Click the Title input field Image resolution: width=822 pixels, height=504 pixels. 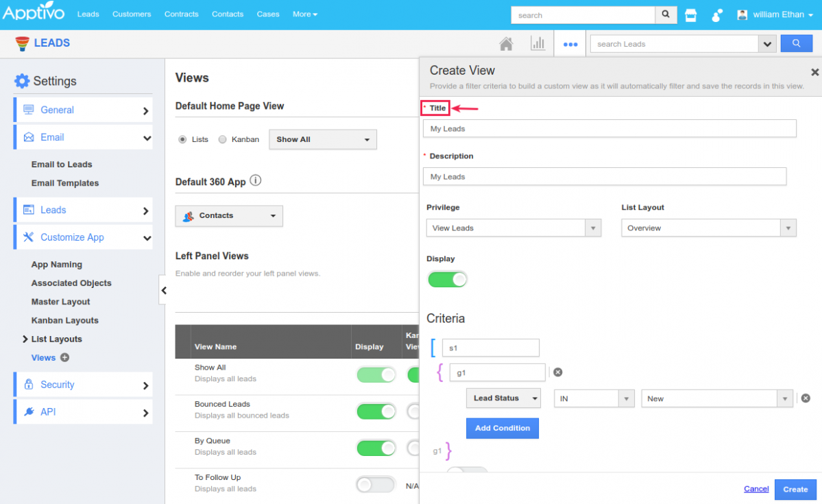609,128
